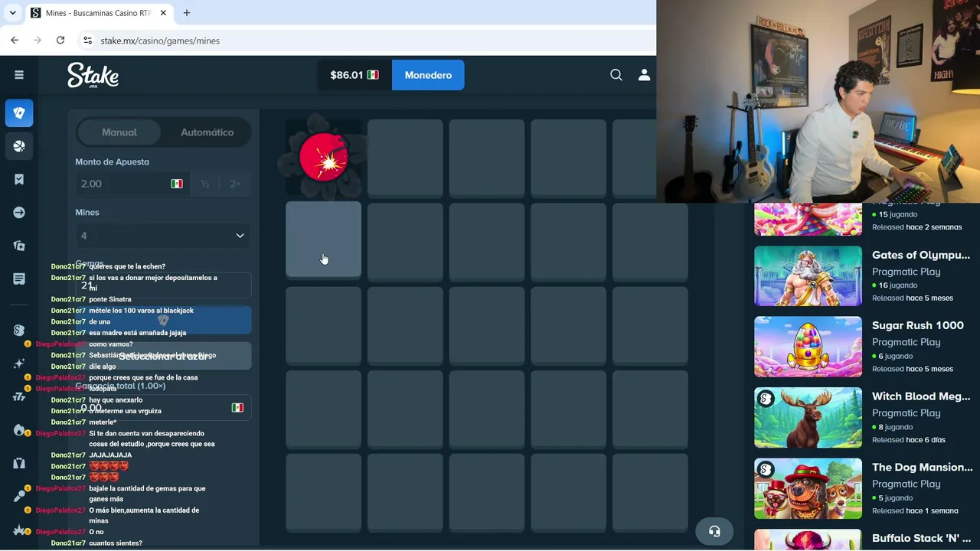Screen dimensions: 980x551
Task: Click the Gates of Olympus title link
Action: pyautogui.click(x=921, y=255)
